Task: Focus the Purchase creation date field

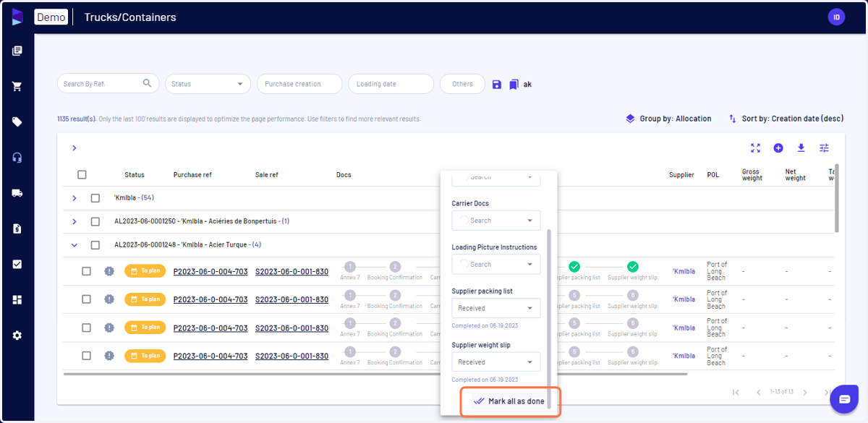Action: (299, 84)
